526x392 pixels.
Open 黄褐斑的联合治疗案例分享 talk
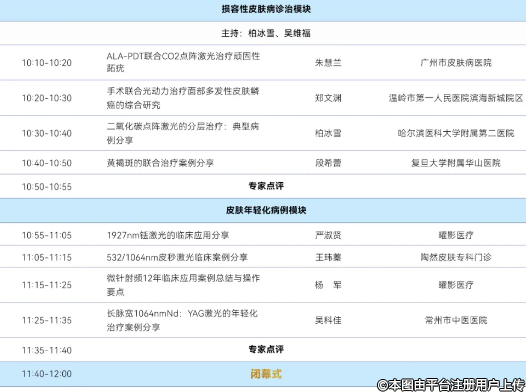(x=160, y=163)
